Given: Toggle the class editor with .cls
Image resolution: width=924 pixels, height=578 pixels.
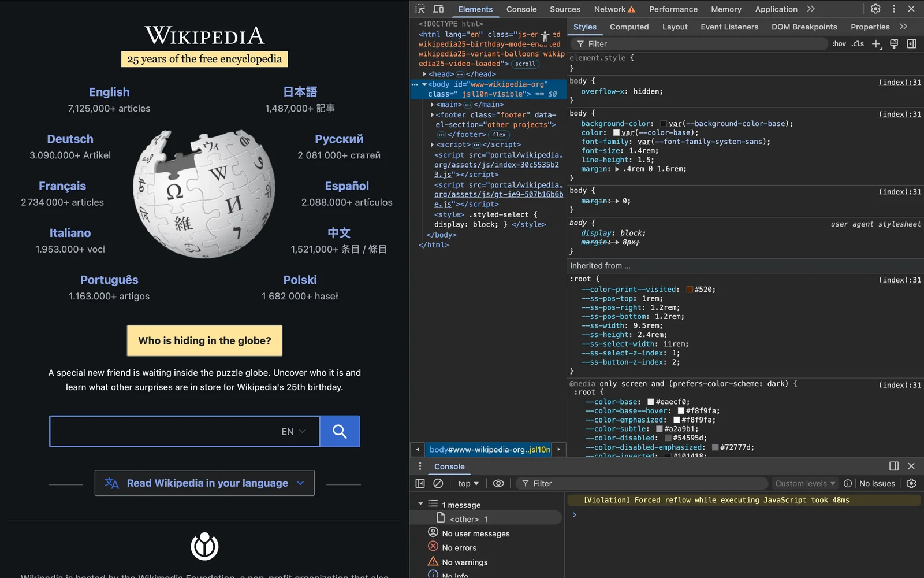Looking at the screenshot, I should click(858, 43).
